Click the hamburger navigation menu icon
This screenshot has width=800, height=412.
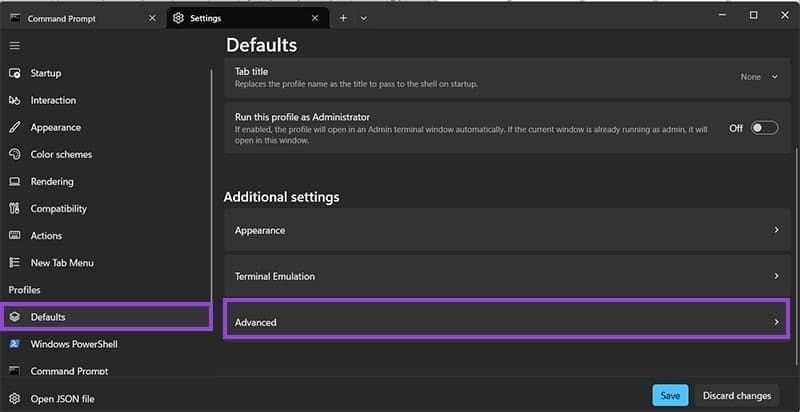(x=14, y=46)
